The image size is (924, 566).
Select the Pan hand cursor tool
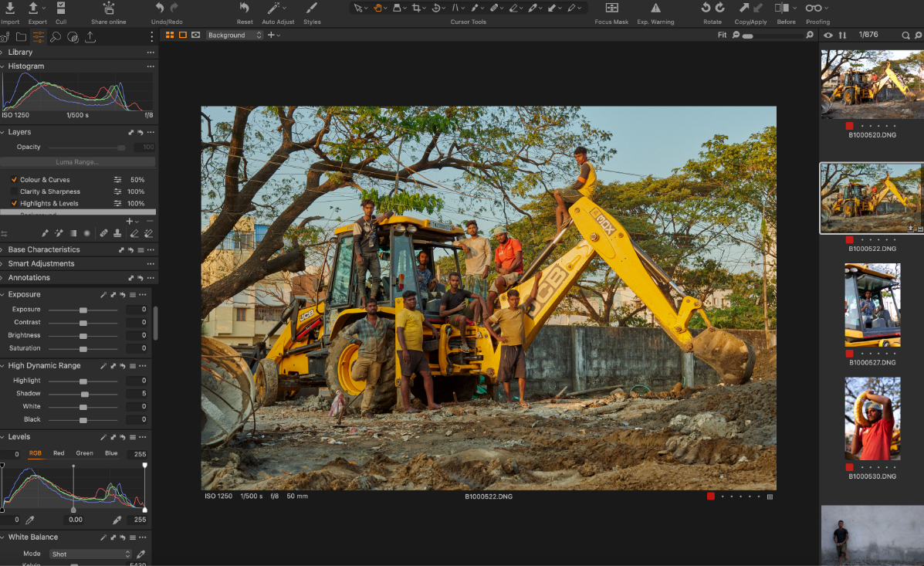tap(377, 8)
